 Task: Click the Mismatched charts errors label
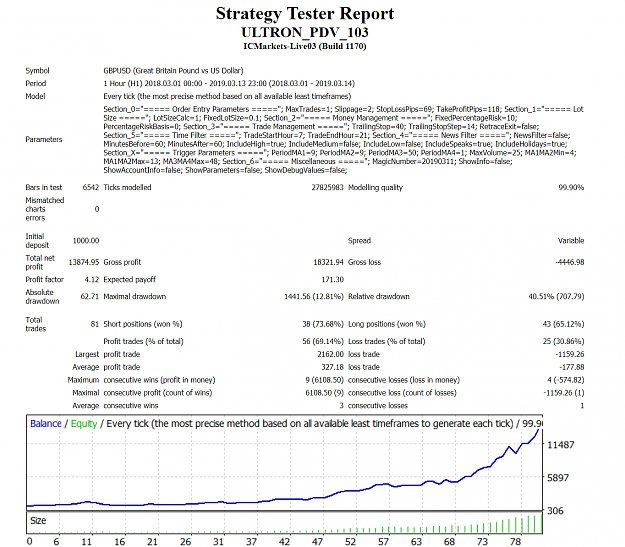pos(45,209)
